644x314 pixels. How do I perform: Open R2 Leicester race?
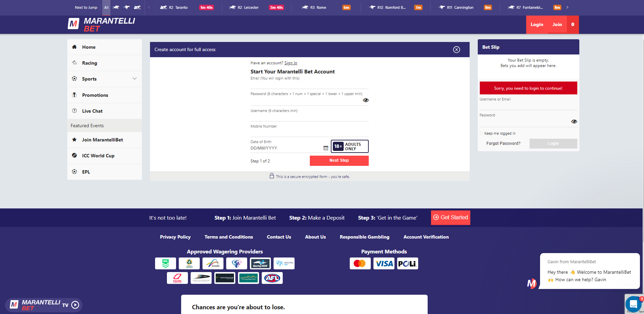(x=256, y=7)
